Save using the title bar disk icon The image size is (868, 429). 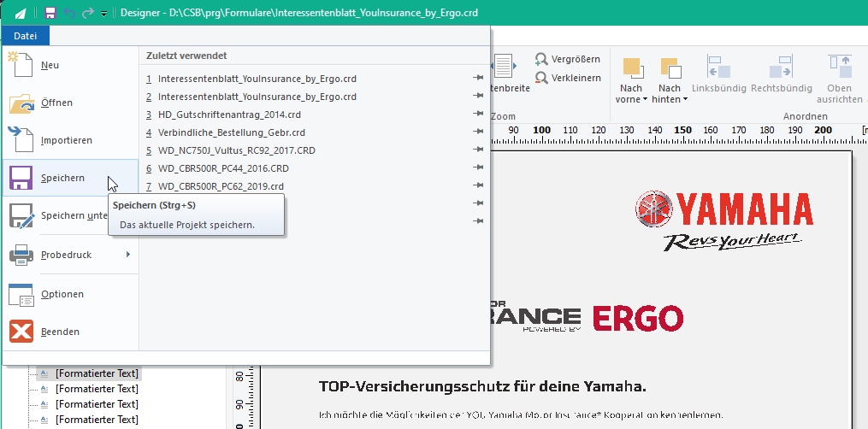50,13
